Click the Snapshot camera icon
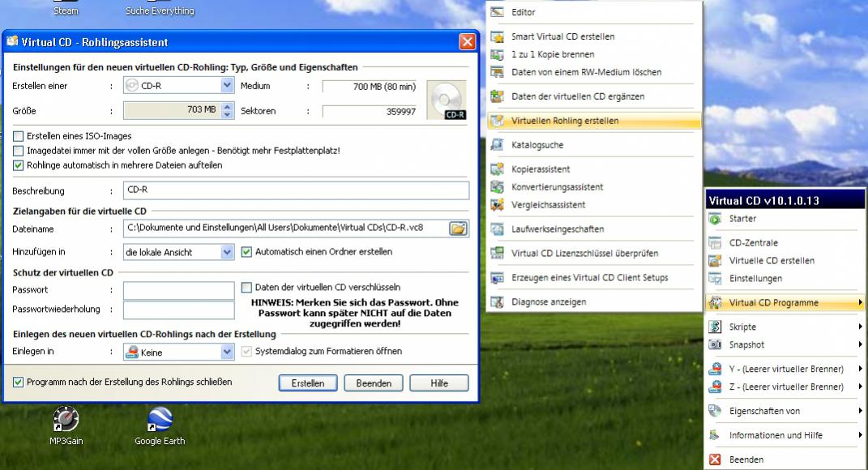 pos(715,345)
